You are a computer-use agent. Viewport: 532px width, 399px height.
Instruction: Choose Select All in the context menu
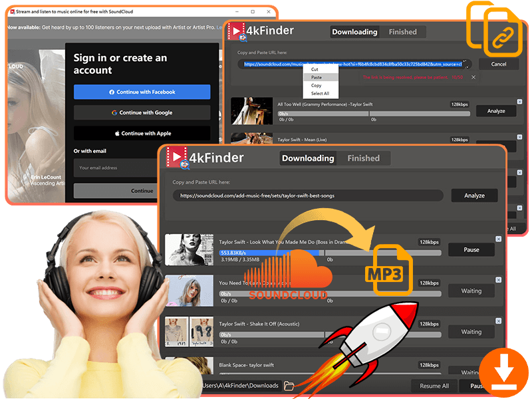321,93
